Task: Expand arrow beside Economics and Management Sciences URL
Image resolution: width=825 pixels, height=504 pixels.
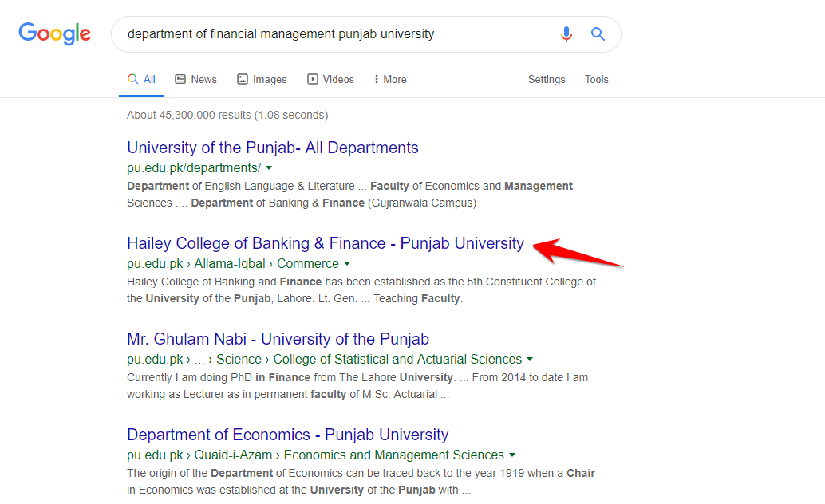Action: point(512,455)
